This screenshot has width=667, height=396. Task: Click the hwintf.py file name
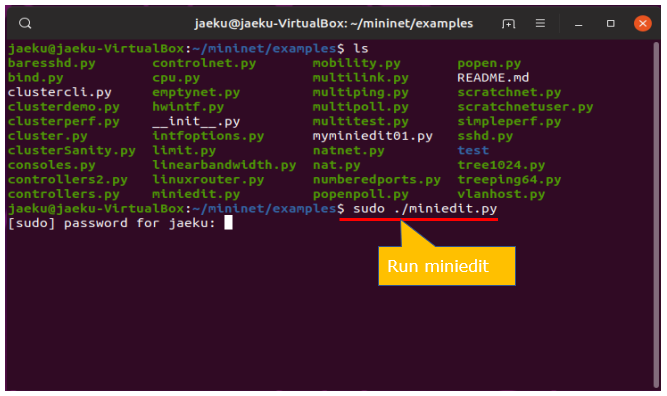pyautogui.click(x=188, y=107)
